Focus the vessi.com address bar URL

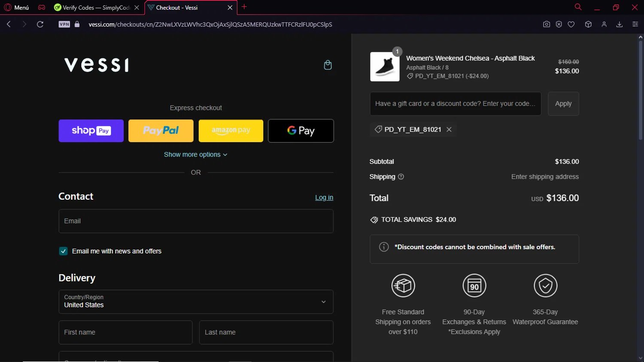pyautogui.click(x=210, y=24)
